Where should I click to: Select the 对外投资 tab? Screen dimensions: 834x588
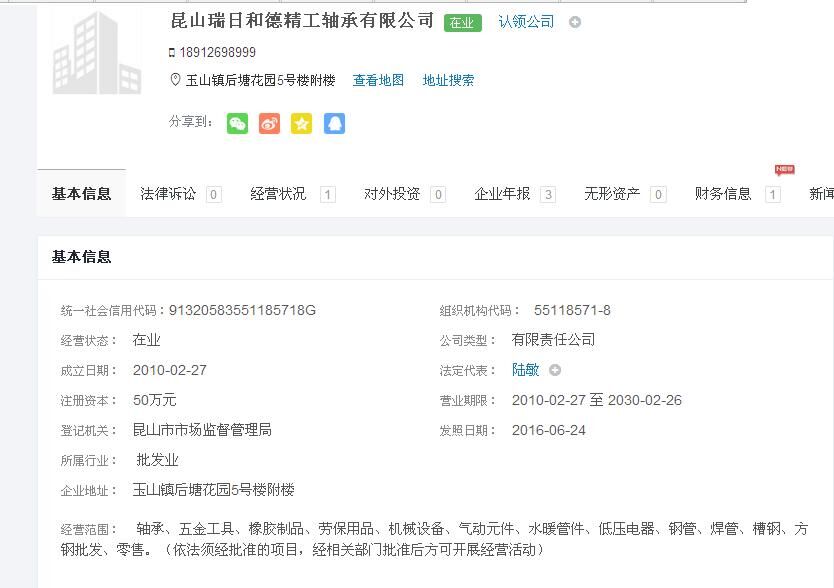click(x=392, y=194)
